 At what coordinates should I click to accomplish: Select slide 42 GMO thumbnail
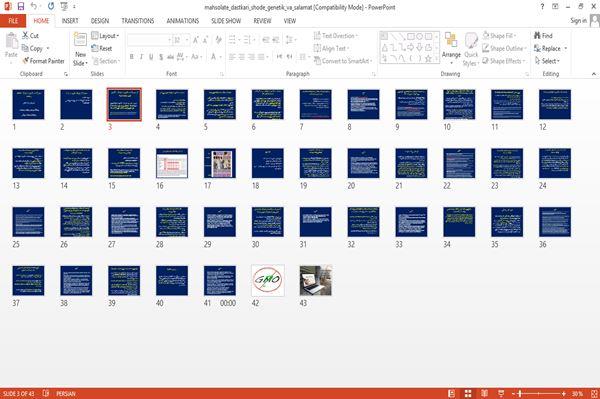click(267, 280)
